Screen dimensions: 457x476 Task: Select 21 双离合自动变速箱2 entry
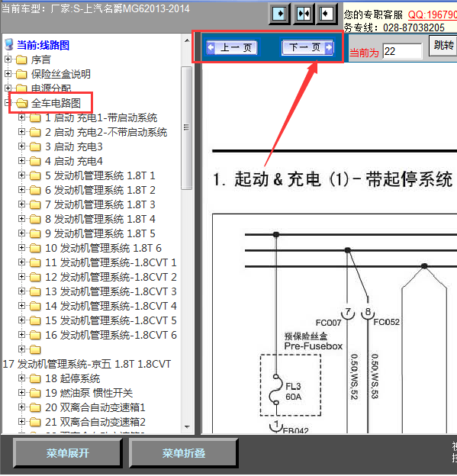95,423
